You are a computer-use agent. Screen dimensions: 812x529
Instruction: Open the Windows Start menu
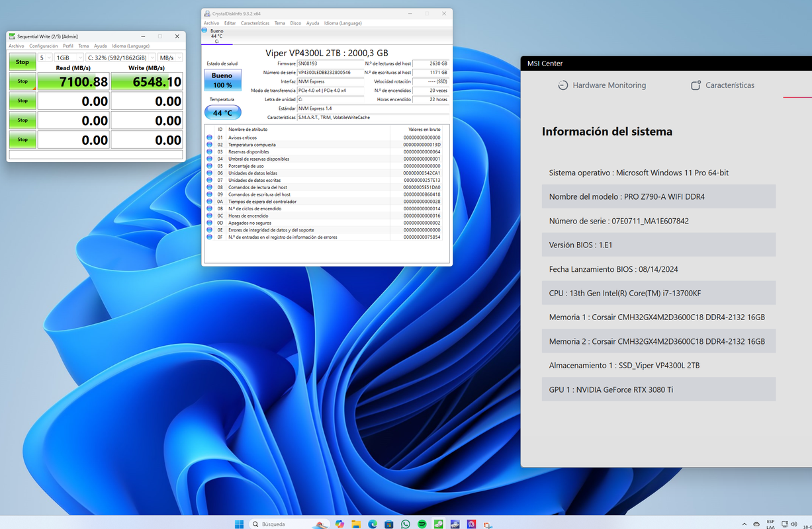(240, 524)
